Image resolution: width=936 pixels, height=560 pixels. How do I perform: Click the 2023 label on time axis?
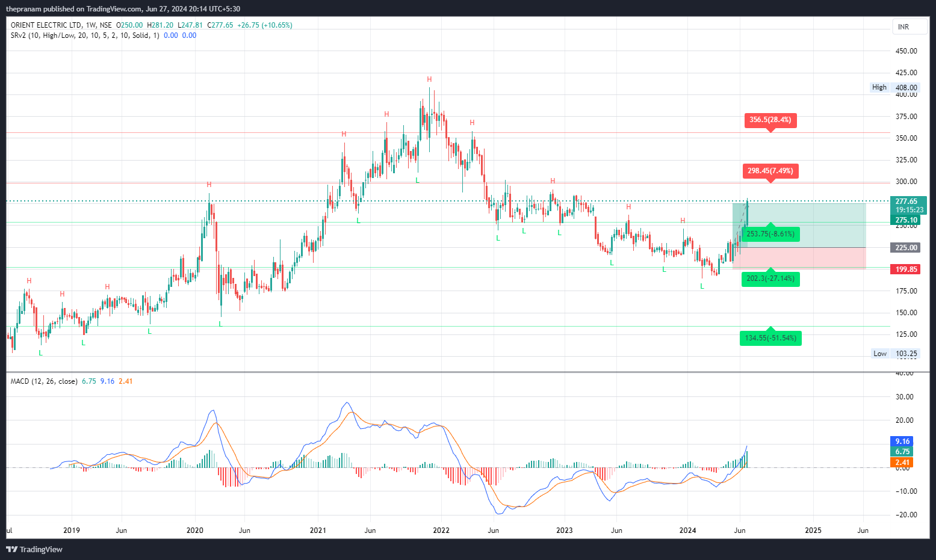(x=565, y=531)
